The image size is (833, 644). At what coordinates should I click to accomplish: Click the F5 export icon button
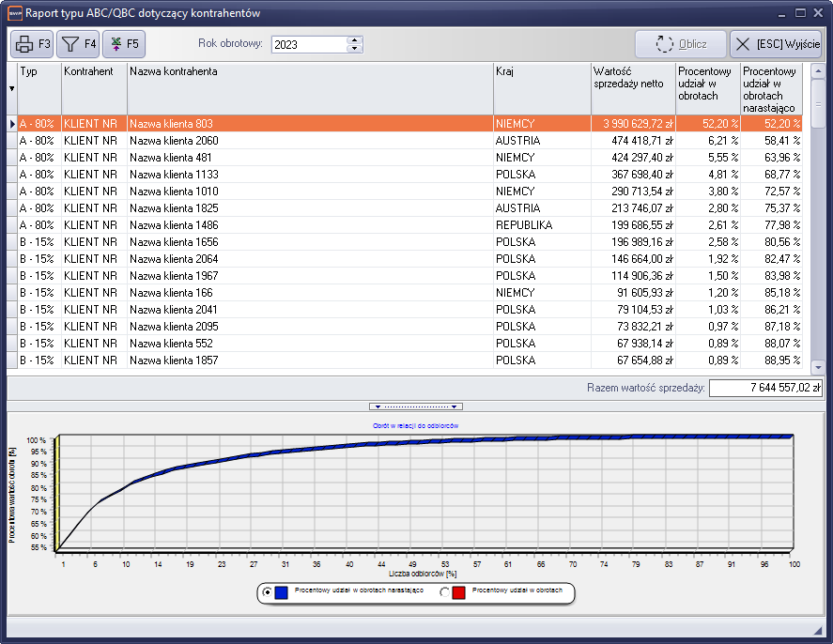(123, 44)
